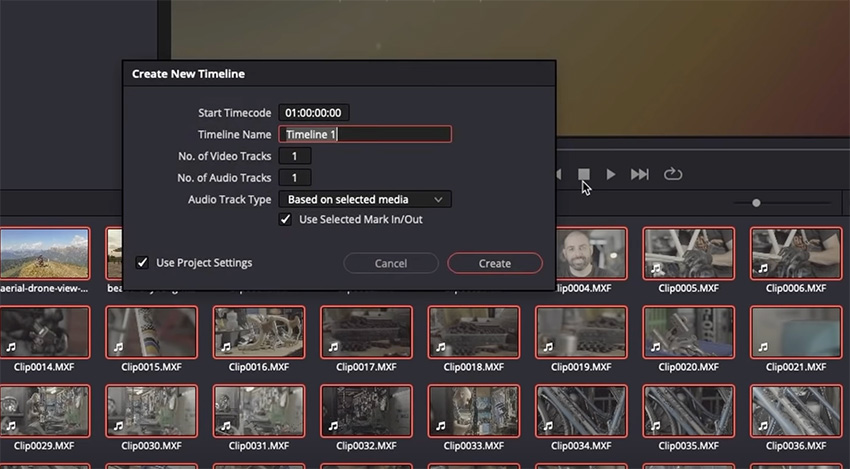Uncheck Use Selected Mark In/Out
Image resolution: width=850 pixels, height=469 pixels.
point(285,220)
